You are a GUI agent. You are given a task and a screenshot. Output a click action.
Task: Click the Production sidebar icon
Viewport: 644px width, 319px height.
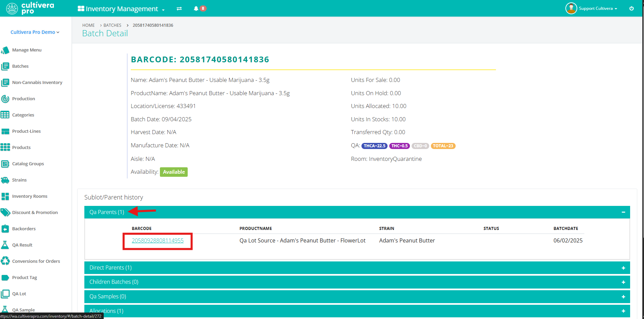coord(5,99)
